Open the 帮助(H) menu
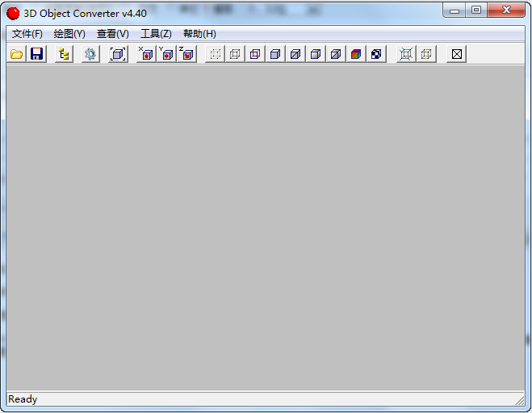 199,34
